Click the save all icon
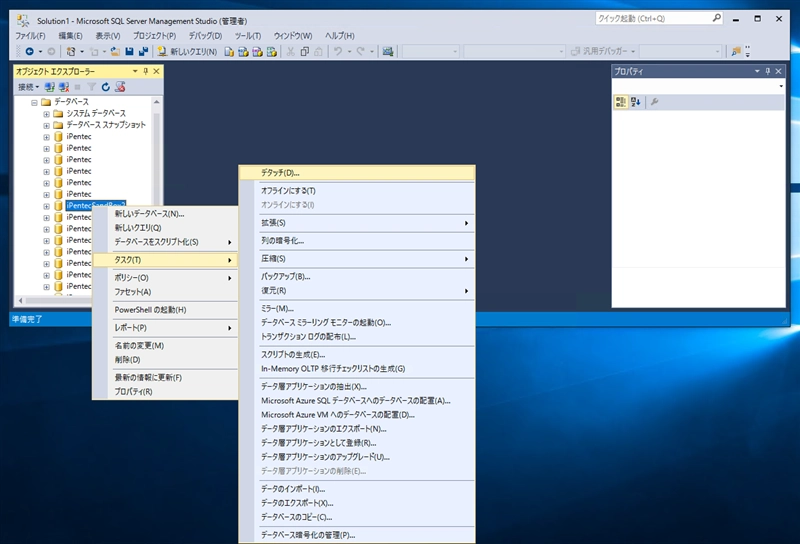Viewport: 800px width, 544px height. pos(143,51)
